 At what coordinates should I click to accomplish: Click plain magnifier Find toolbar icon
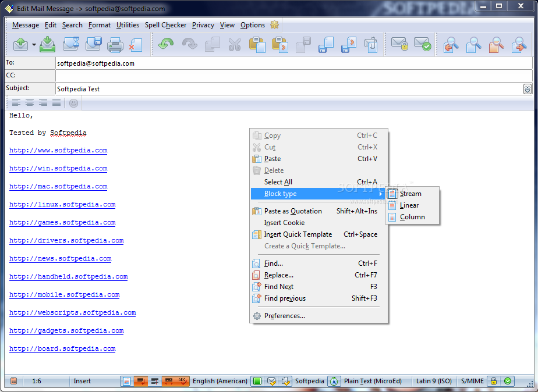[474, 45]
